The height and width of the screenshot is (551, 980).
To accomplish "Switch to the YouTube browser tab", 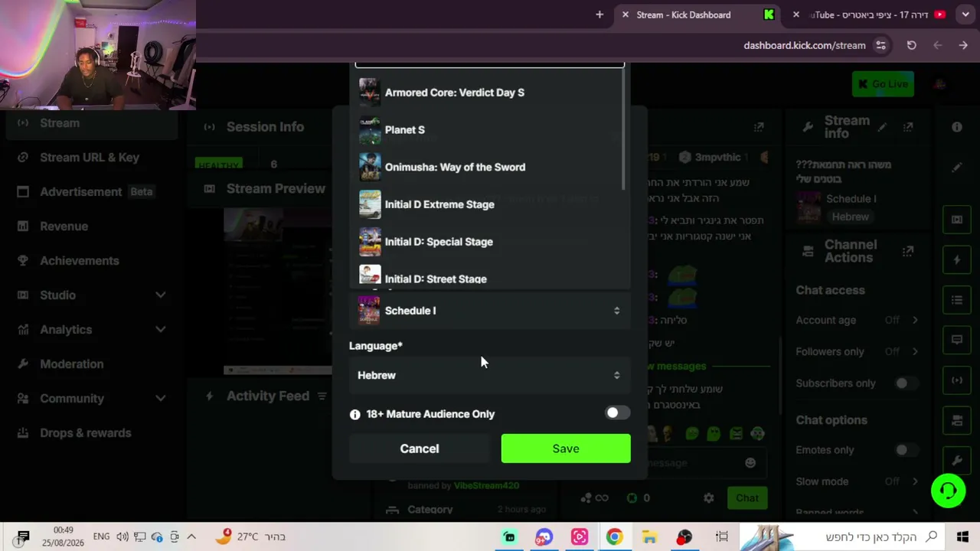I will pyautogui.click(x=871, y=15).
